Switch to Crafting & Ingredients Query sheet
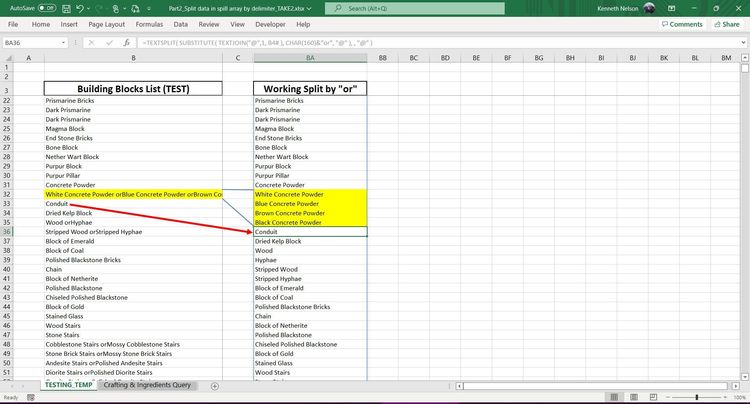 (147, 385)
